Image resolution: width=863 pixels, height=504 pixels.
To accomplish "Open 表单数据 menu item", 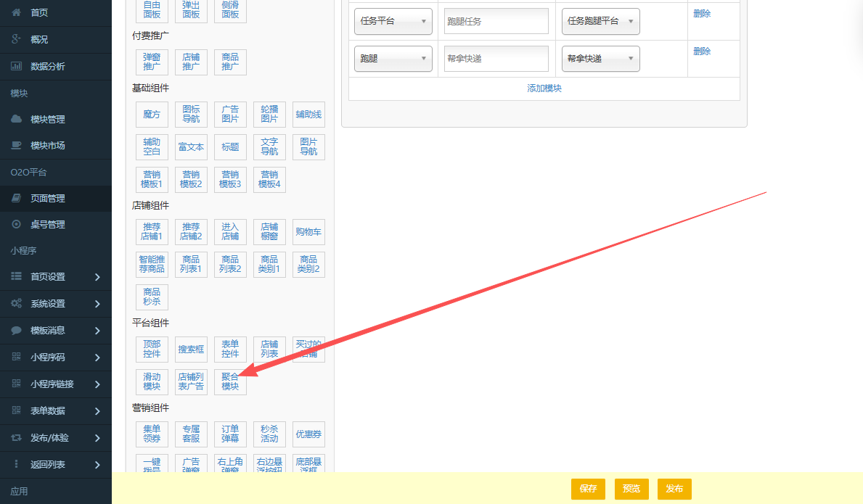I will [48, 410].
